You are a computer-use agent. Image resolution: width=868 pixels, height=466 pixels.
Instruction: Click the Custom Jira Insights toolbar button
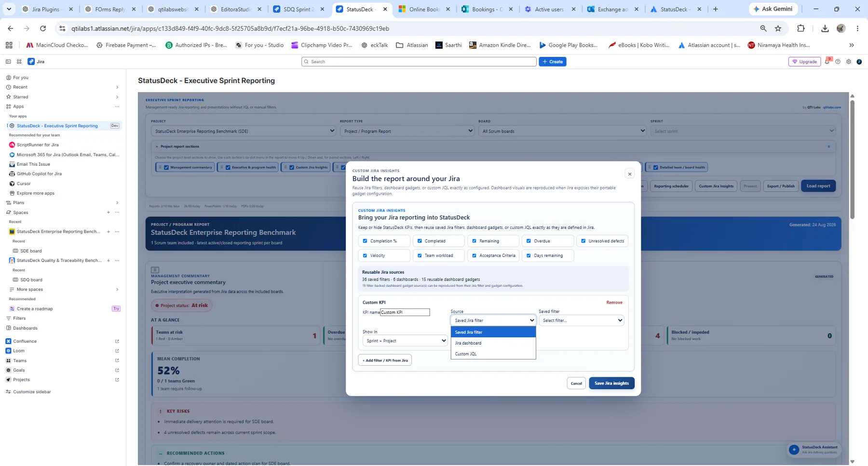(716, 186)
